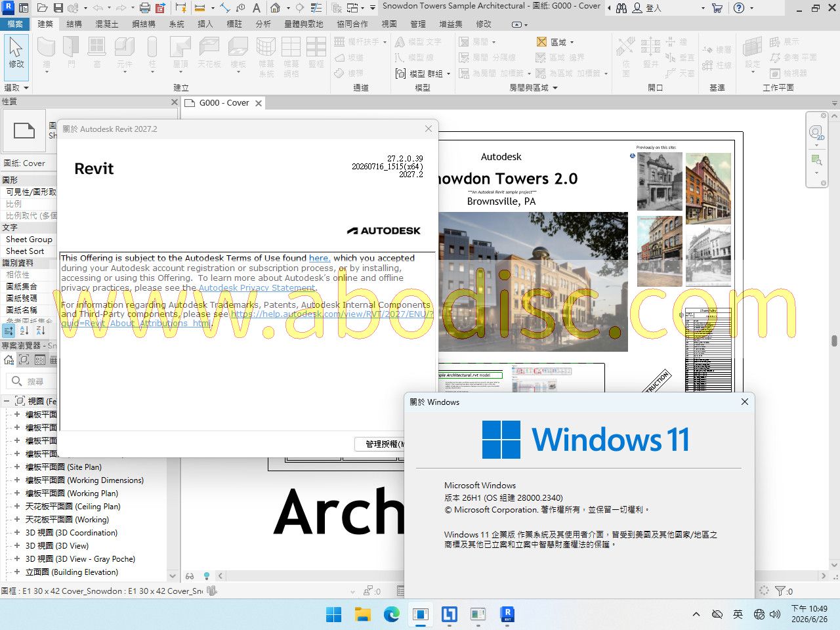The width and height of the screenshot is (840, 630).
Task: Switch to the 增益集 (Add-Ins) ribbon tab
Action: [451, 24]
